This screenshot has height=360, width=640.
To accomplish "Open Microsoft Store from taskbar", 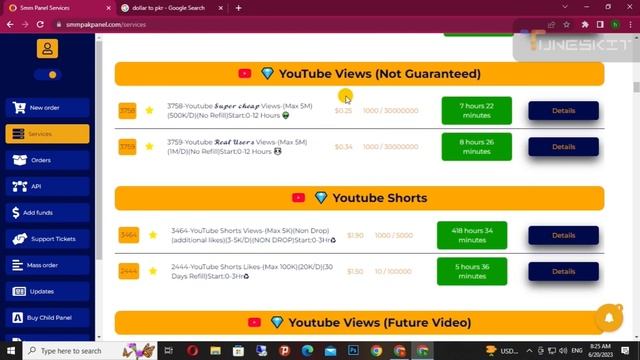I will tap(238, 351).
